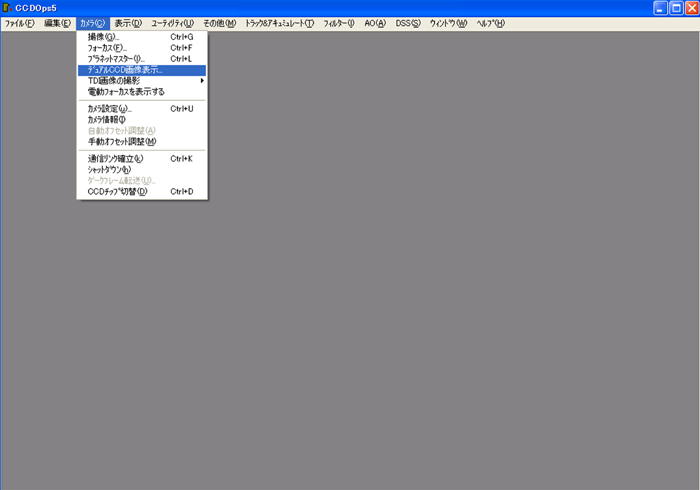Screen dimensions: 700x490
Task: Open the ユーティリティ menu
Action: point(172,23)
